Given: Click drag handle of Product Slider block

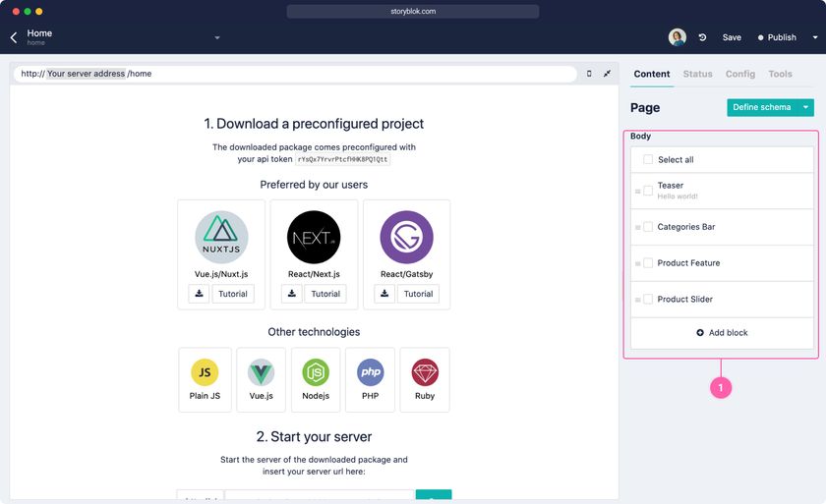Looking at the screenshot, I should [x=637, y=300].
